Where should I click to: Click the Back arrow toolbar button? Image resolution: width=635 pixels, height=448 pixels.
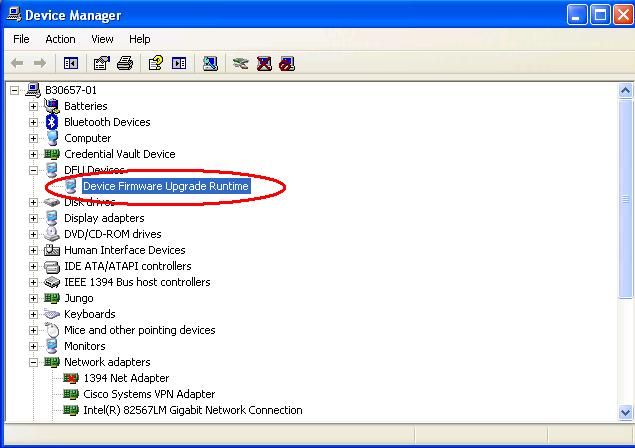click(17, 63)
